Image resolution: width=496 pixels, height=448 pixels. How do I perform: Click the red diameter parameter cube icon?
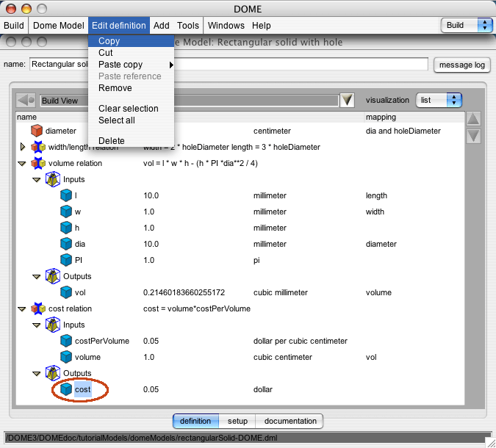tap(37, 131)
